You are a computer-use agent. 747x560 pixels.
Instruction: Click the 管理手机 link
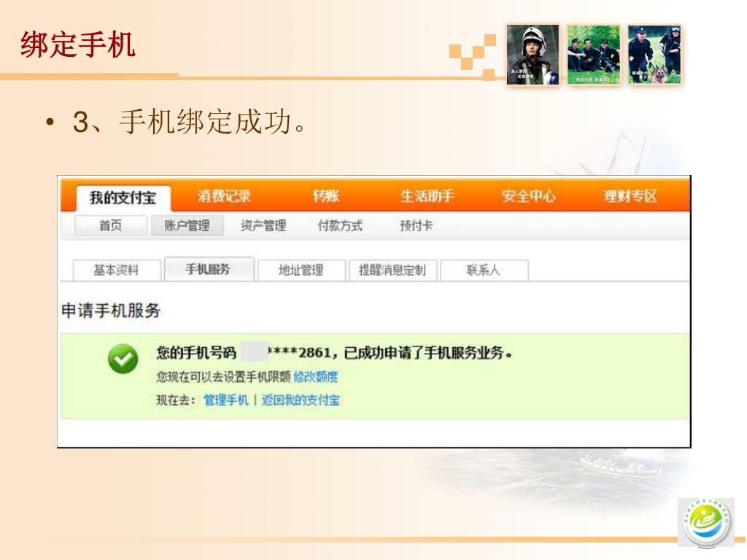(x=226, y=400)
